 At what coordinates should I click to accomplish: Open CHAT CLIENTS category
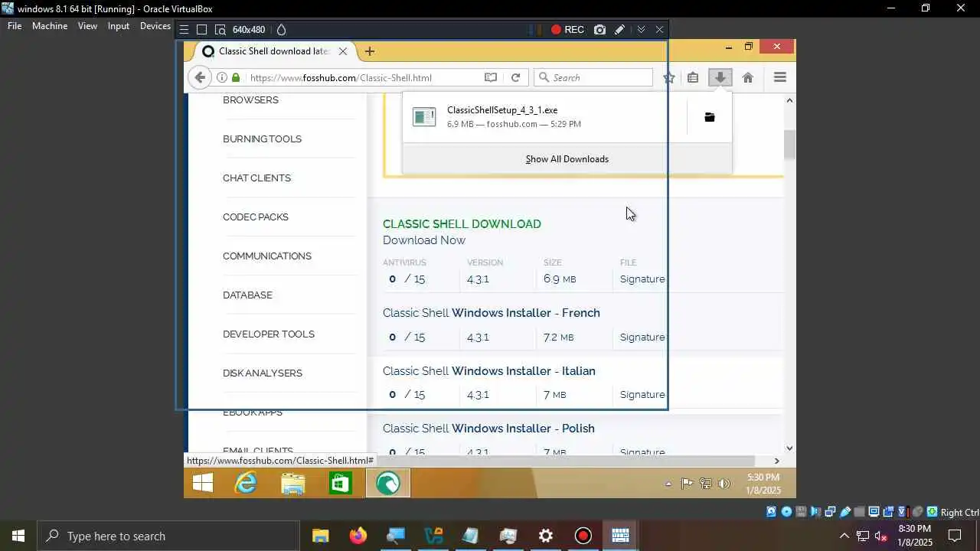(256, 178)
